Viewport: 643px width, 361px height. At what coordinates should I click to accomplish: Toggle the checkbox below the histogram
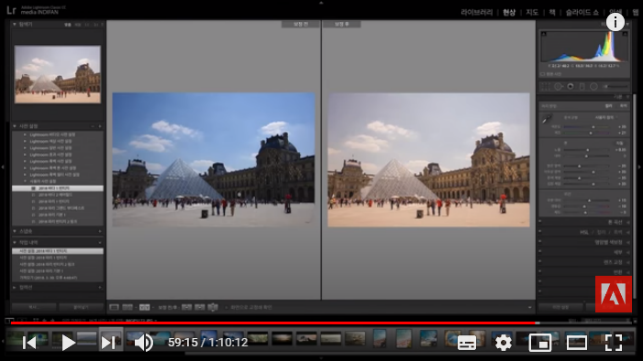point(543,74)
